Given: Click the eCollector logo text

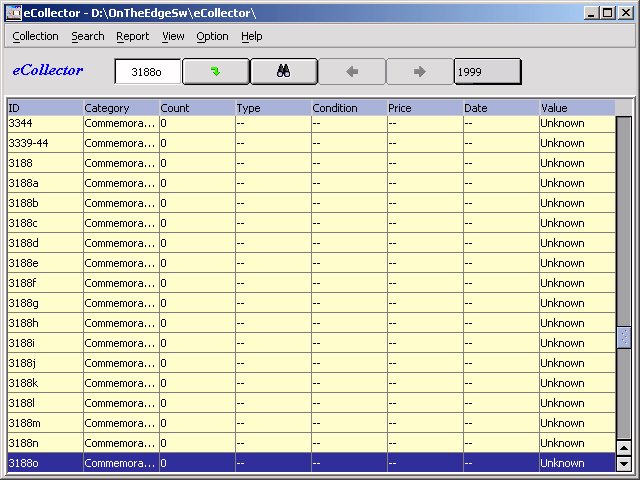Looking at the screenshot, I should tap(48, 71).
